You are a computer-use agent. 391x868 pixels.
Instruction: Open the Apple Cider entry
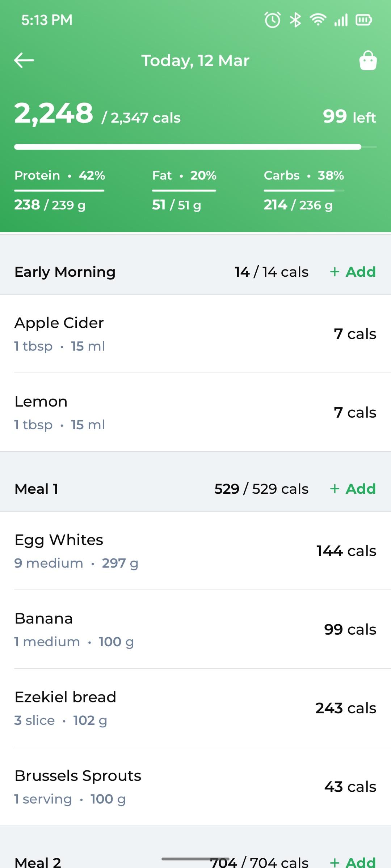click(x=195, y=334)
